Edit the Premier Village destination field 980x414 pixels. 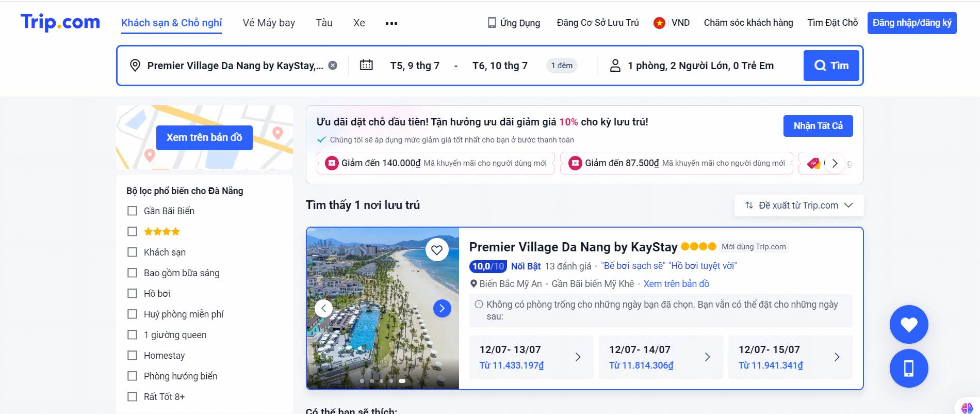(235, 66)
